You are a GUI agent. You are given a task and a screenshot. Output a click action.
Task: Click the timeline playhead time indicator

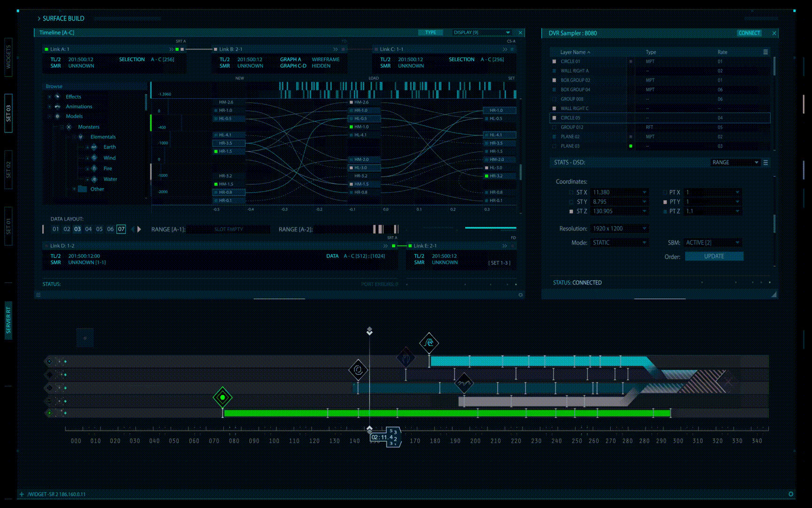pos(383,437)
